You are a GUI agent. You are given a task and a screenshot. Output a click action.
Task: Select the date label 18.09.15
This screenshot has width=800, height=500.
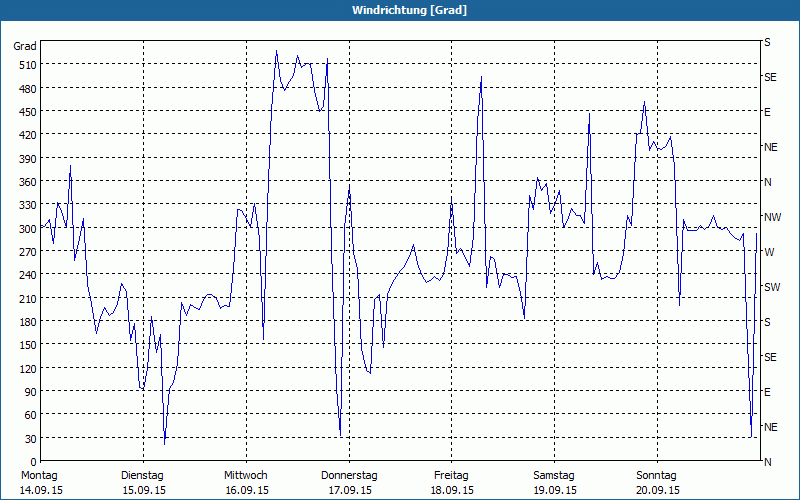pyautogui.click(x=452, y=490)
